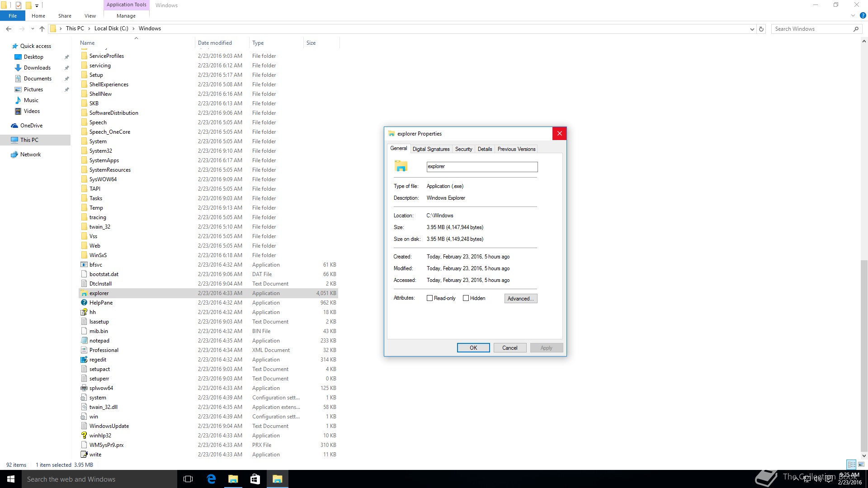Refresh the Windows folder view
This screenshot has width=868, height=488.
pos(761,29)
